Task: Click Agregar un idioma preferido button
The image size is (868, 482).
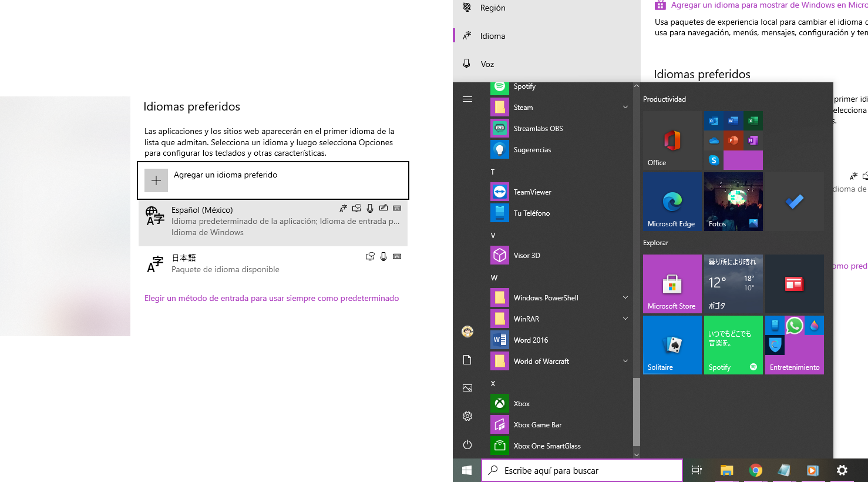Action: click(x=273, y=180)
